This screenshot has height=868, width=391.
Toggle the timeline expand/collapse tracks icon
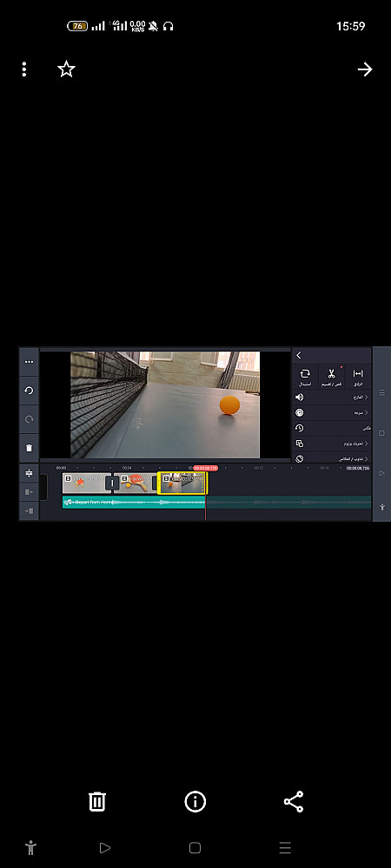(x=29, y=473)
